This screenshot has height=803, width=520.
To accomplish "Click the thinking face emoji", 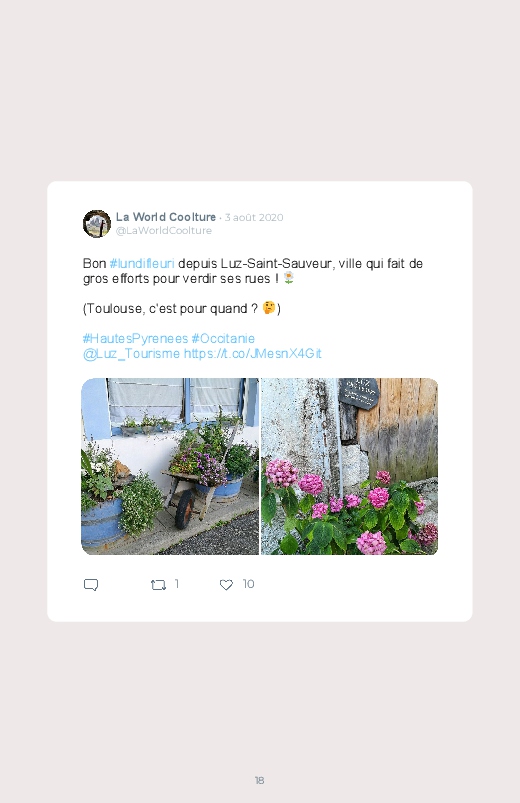I will pos(269,307).
